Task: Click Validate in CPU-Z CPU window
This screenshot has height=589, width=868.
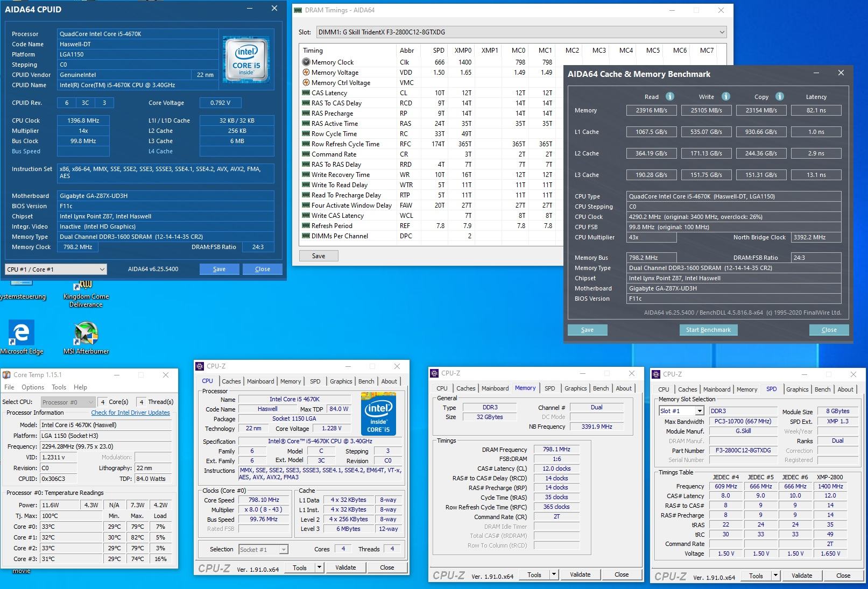Action: (345, 567)
